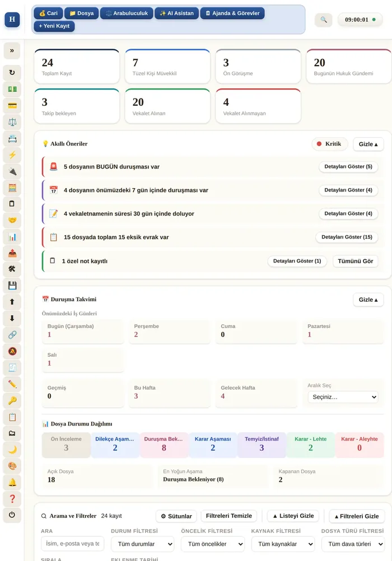Screen dimensions: 392x561
Task: Click the chain link sidebar icon
Action: coord(12,335)
